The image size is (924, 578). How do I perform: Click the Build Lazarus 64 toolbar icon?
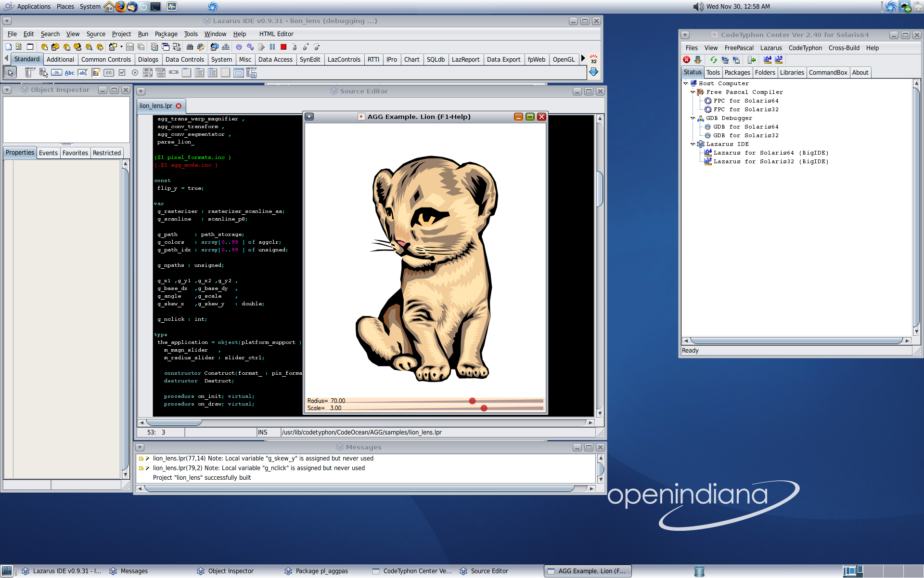point(768,60)
